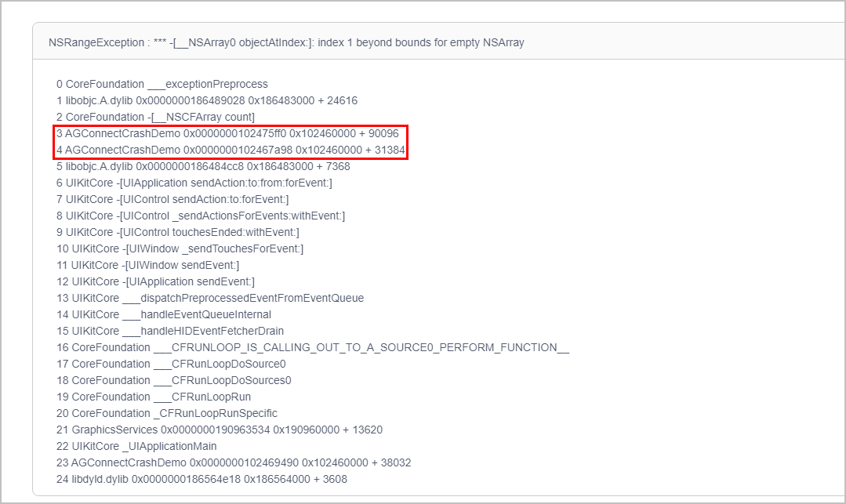
Task: Select frame 2 -[__NSCFArray count]
Action: coord(155,117)
